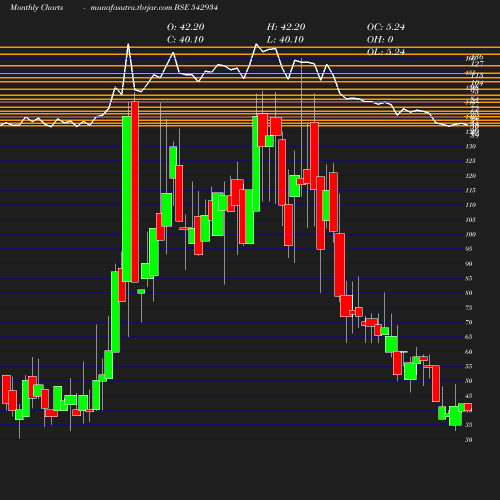Click the 85 price axis label
This screenshot has height=500, width=500.
[469, 278]
